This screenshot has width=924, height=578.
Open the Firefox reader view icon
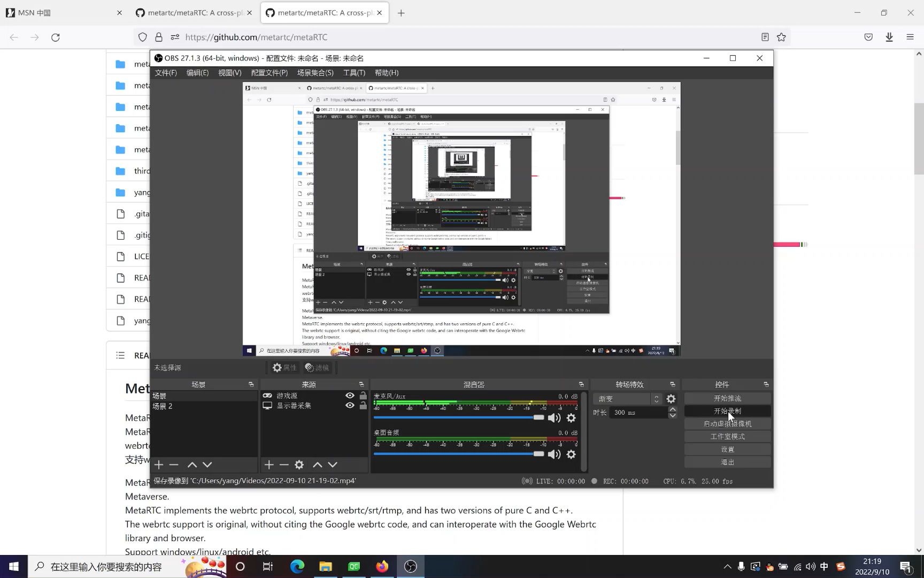click(765, 37)
